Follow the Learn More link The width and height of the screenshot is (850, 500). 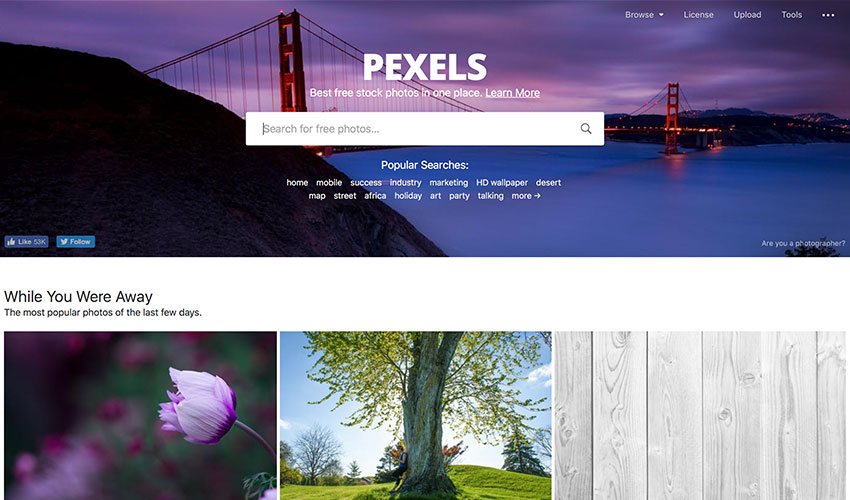point(512,93)
